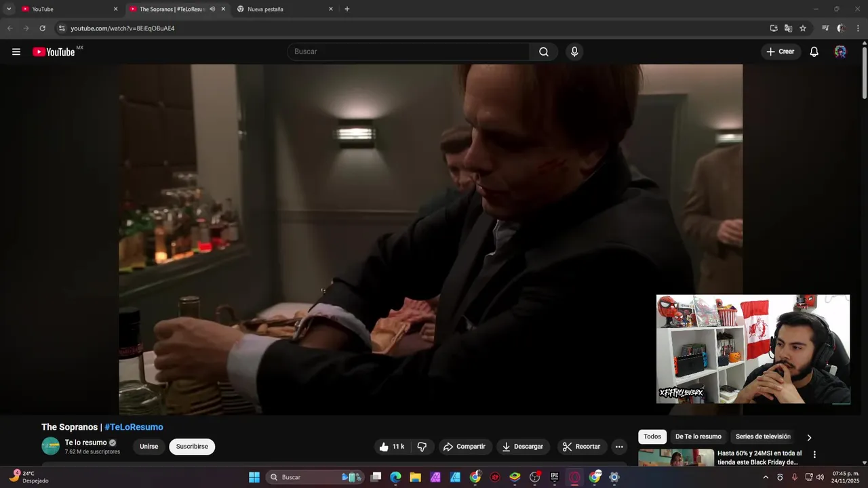
Task: Open the volume control in tray
Action: click(820, 477)
